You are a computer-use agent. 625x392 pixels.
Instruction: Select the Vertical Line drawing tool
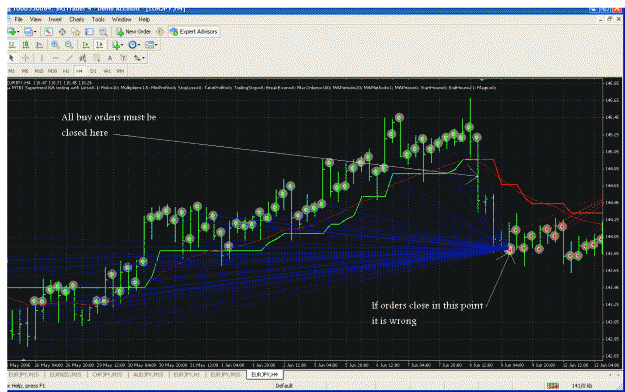pyautogui.click(x=41, y=58)
